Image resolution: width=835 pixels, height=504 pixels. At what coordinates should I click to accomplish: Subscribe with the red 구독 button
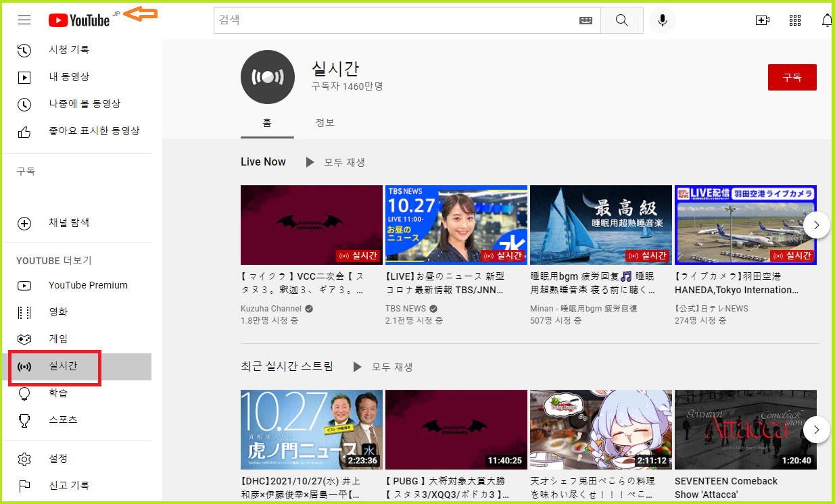pyautogui.click(x=792, y=77)
